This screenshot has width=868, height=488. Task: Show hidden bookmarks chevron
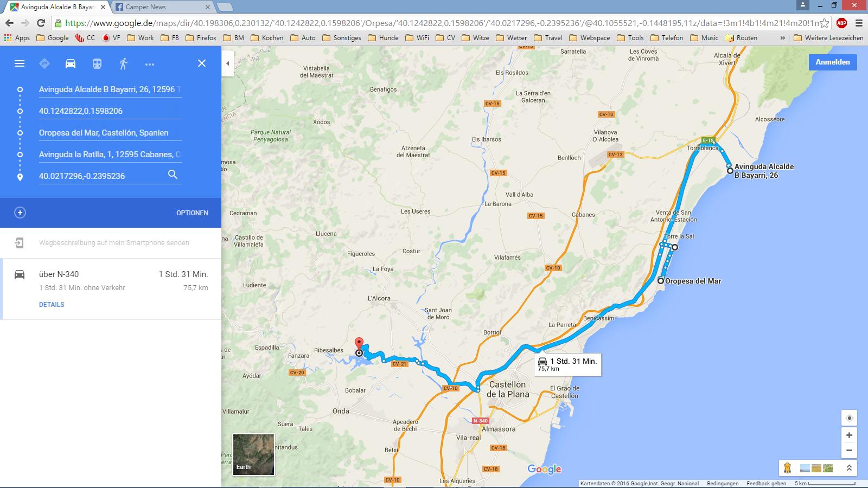[x=782, y=38]
